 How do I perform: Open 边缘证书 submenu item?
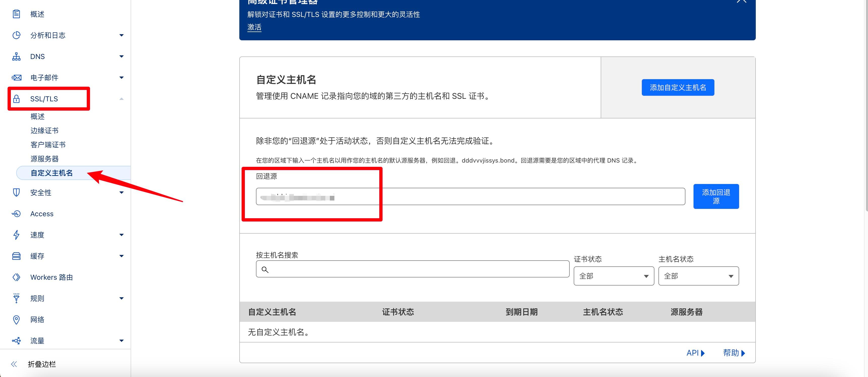(x=44, y=130)
